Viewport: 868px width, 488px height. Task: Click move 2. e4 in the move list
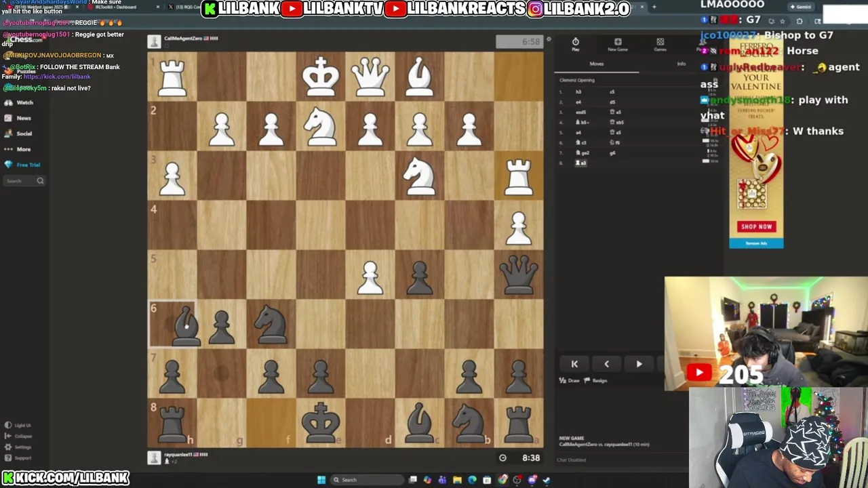[x=579, y=102]
